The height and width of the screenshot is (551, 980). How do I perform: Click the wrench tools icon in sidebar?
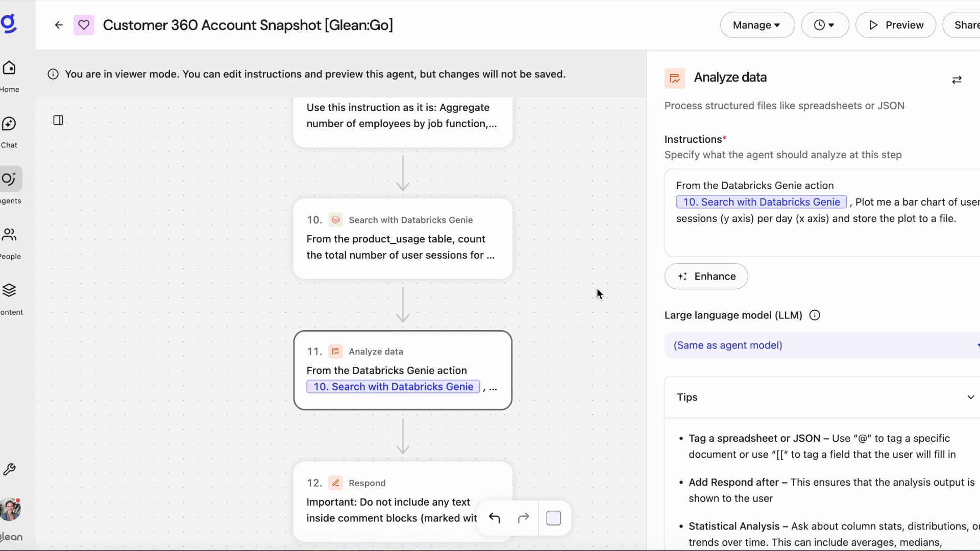pyautogui.click(x=9, y=469)
